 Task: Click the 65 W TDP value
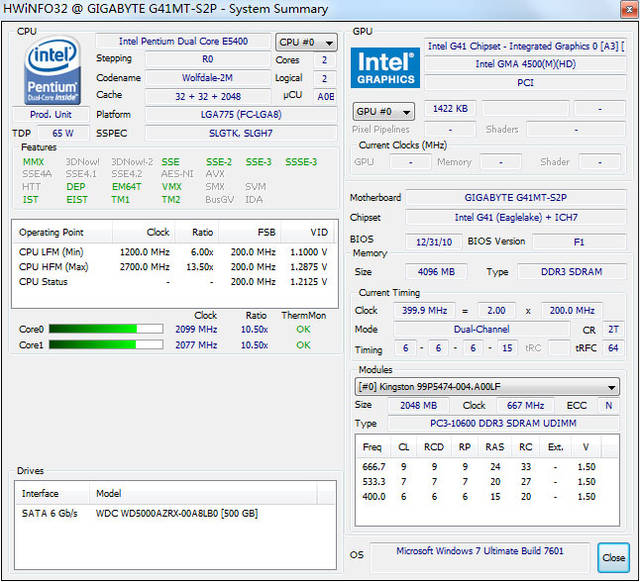point(63,133)
